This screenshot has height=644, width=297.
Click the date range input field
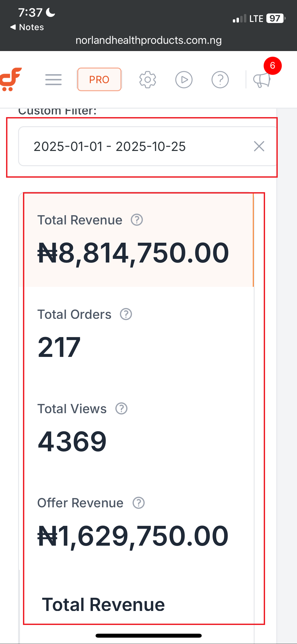pos(132,146)
